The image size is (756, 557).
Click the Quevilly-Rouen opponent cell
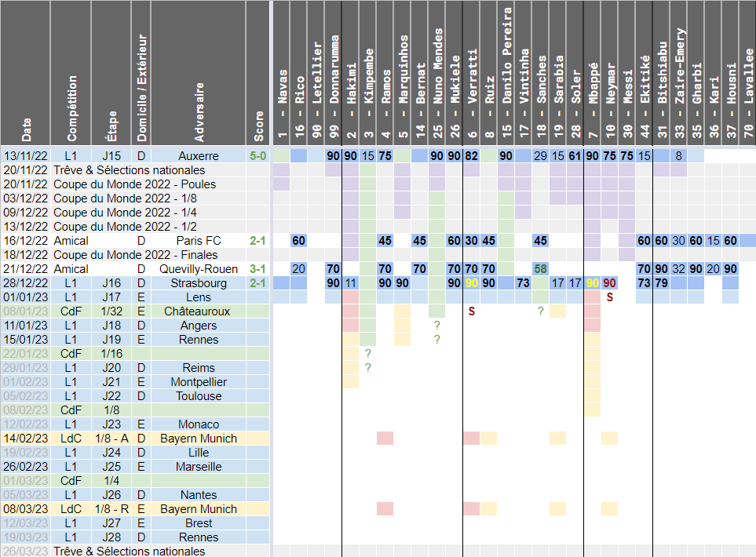tap(198, 269)
